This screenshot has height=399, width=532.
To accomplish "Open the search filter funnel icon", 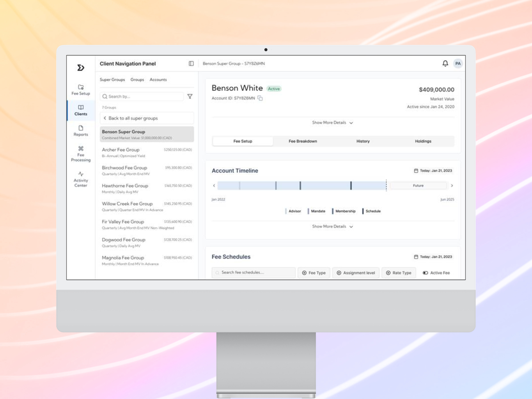I will click(190, 96).
